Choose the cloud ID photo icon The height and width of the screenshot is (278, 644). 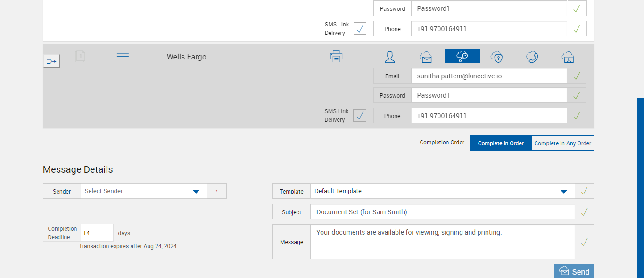568,57
